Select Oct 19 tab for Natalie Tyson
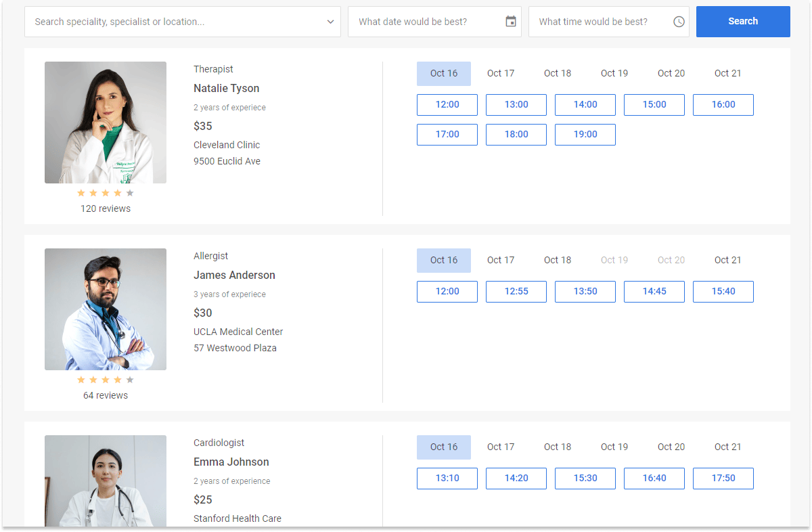 click(x=614, y=73)
